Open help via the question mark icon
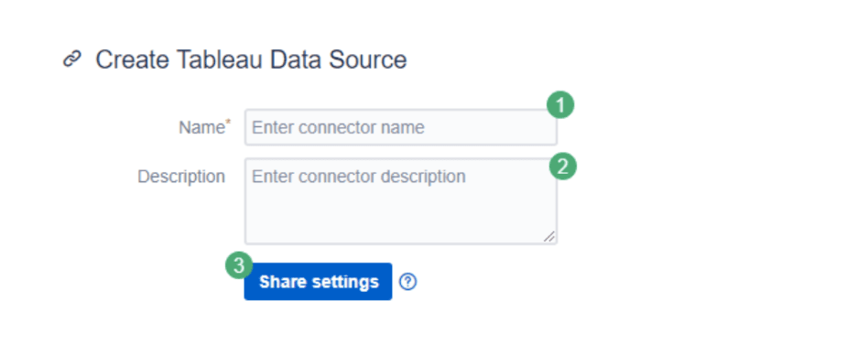Screen dimensions: 868x354 [x=408, y=282]
